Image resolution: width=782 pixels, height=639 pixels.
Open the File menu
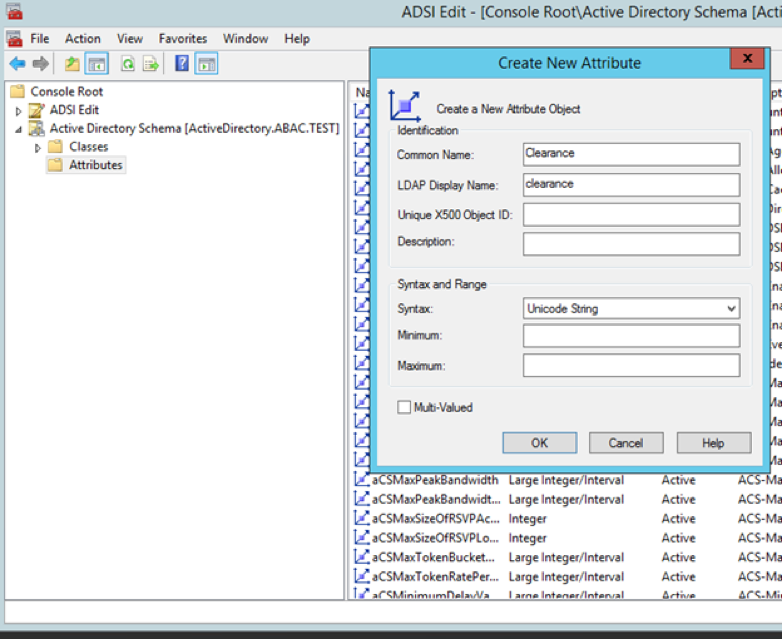[39, 38]
